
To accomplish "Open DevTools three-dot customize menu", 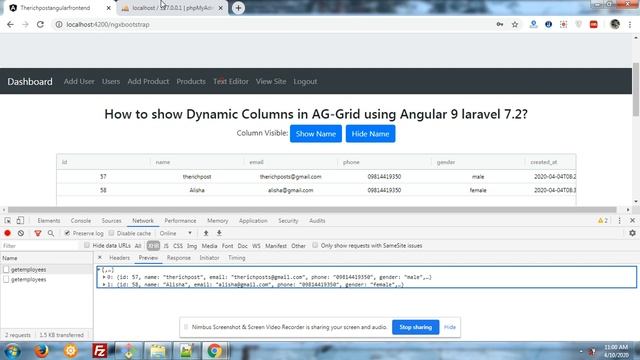I will point(620,220).
